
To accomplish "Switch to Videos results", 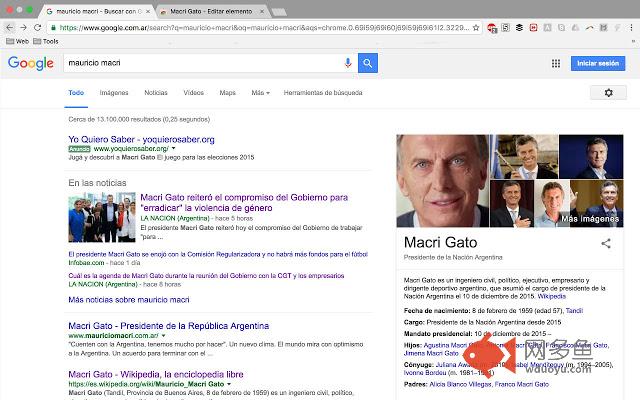I will pyautogui.click(x=193, y=93).
